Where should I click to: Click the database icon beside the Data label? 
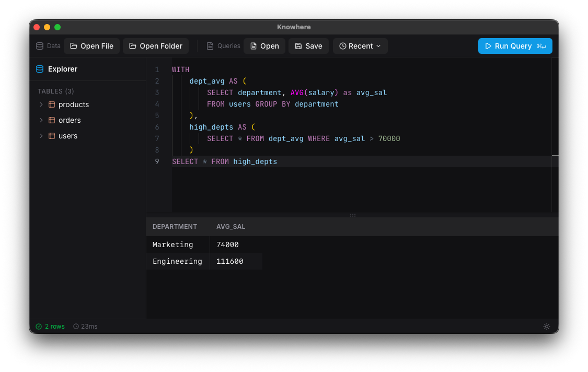39,45
